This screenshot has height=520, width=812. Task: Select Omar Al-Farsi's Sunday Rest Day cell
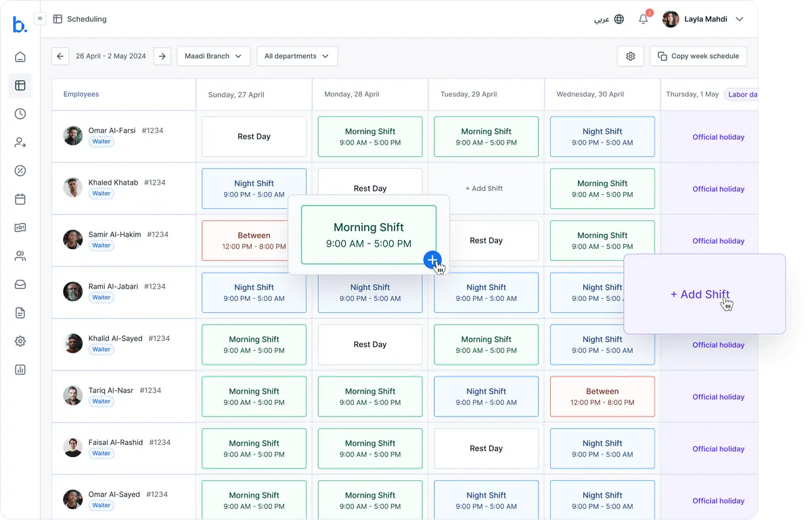tap(254, 137)
